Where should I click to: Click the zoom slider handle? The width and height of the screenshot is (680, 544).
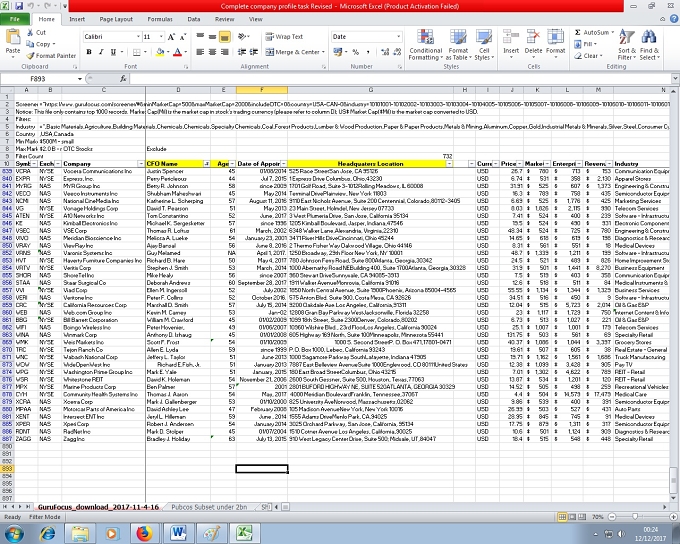635,517
